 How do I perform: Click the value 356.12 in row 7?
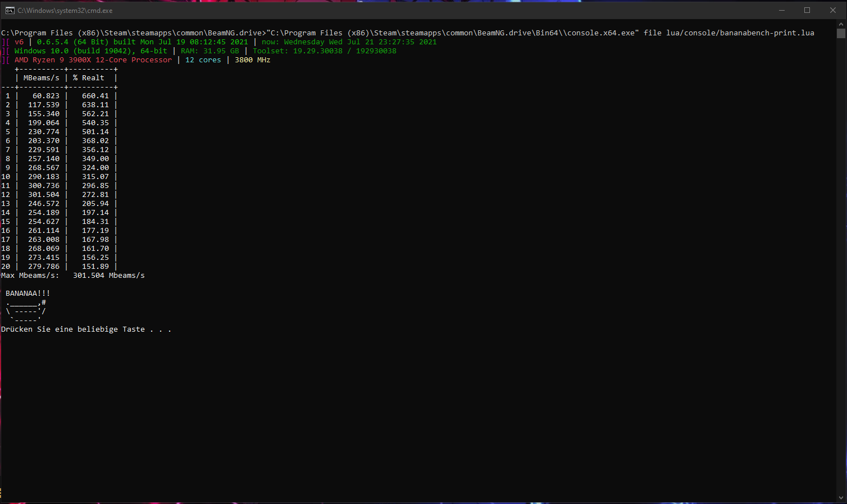click(x=95, y=150)
